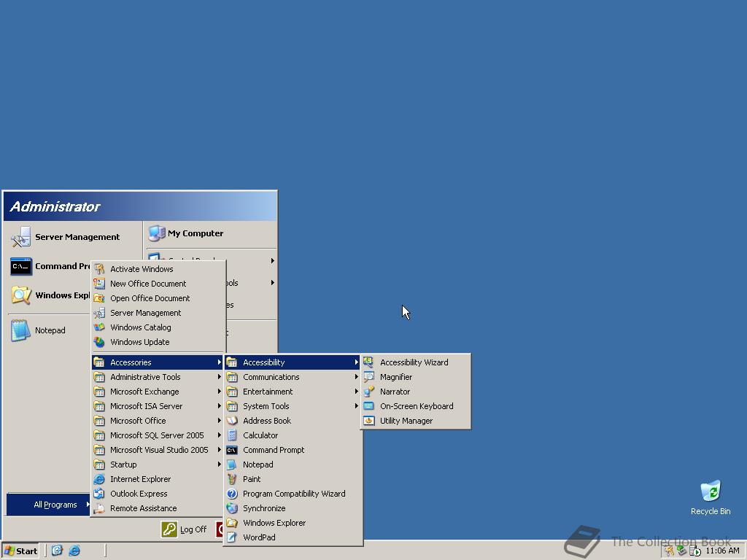This screenshot has width=747, height=560.
Task: Click the Start button on taskbar
Action: tap(21, 551)
